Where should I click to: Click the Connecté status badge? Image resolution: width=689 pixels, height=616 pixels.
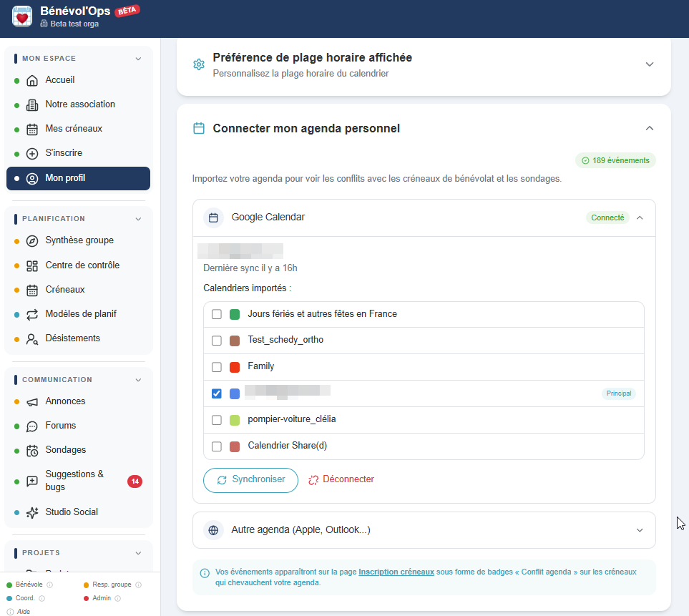607,217
